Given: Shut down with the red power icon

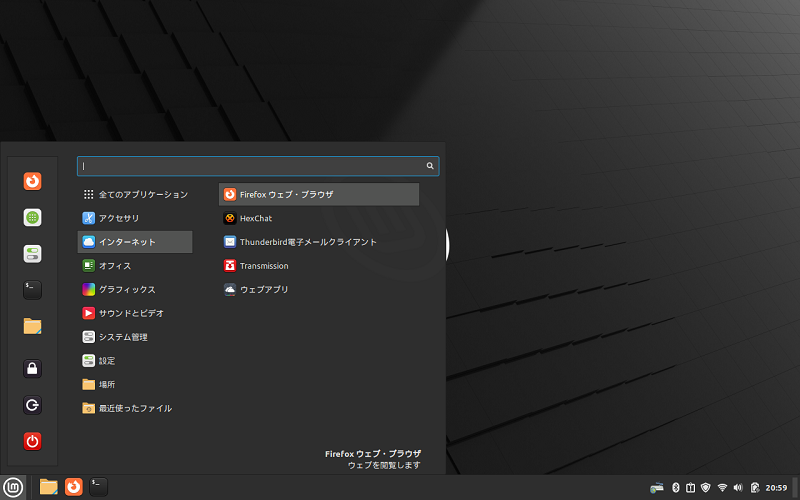Looking at the screenshot, I should 32,441.
